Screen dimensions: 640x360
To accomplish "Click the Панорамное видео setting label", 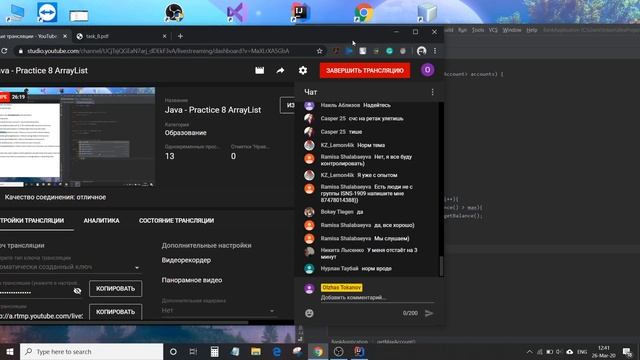I will click(192, 280).
